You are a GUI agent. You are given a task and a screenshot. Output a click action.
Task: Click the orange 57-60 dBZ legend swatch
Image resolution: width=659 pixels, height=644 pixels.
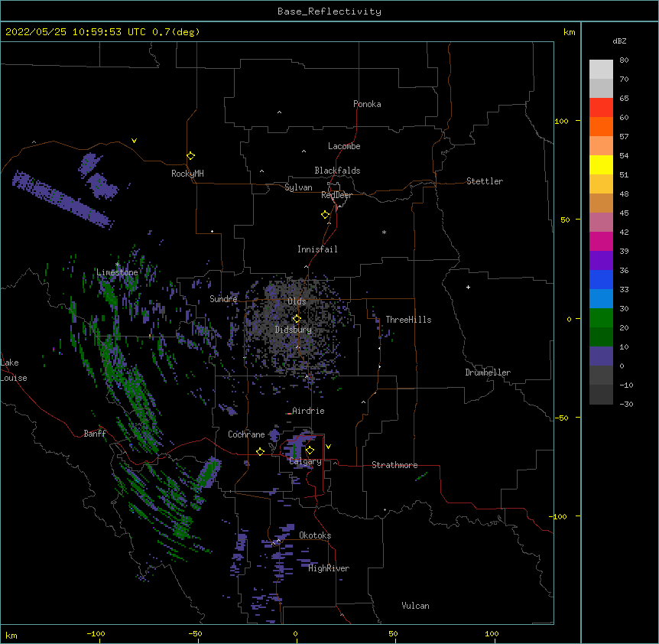coord(601,126)
